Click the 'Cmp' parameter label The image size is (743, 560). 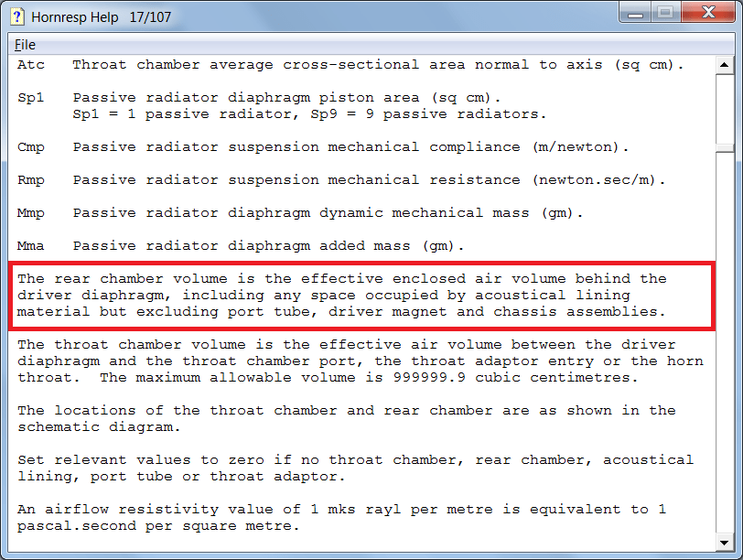tap(31, 147)
